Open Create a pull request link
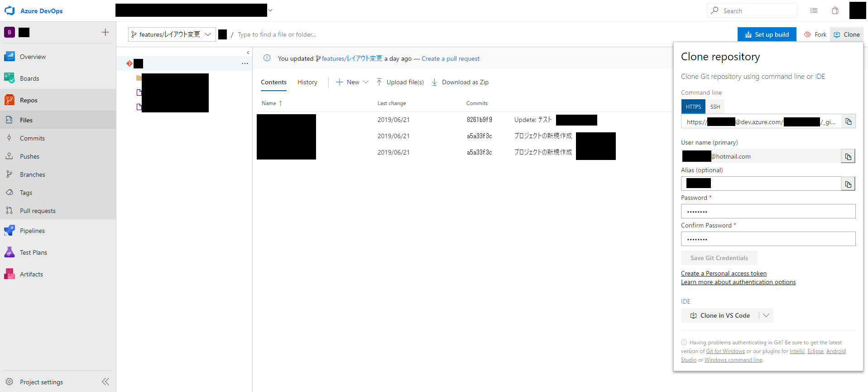The image size is (868, 392). [x=451, y=58]
